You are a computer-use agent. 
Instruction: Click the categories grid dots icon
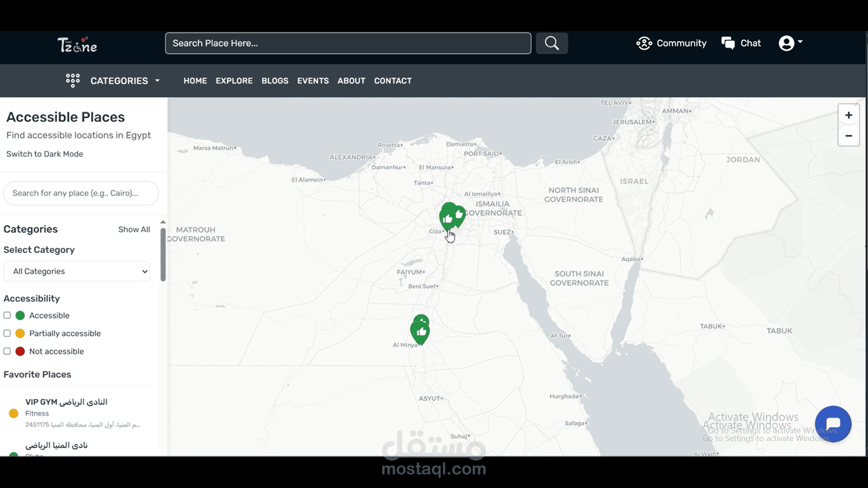73,80
